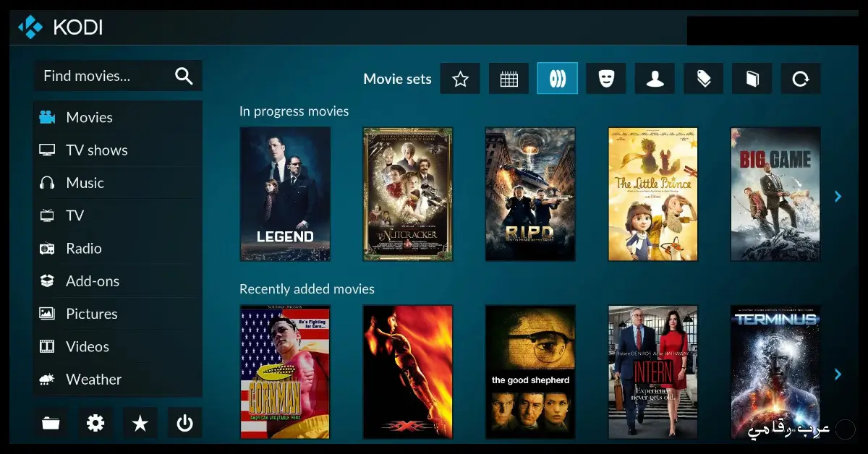Switch to the Weather section

click(x=93, y=379)
